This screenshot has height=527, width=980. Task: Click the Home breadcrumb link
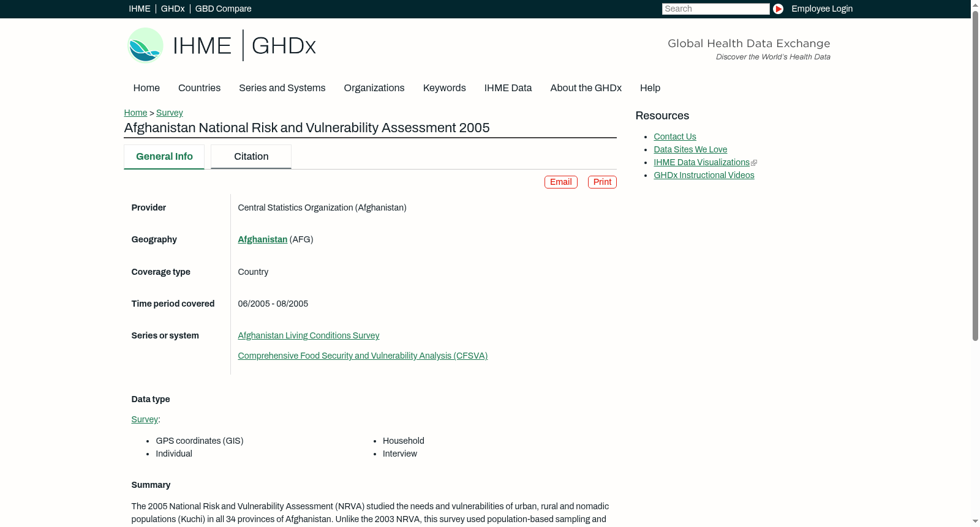[135, 113]
